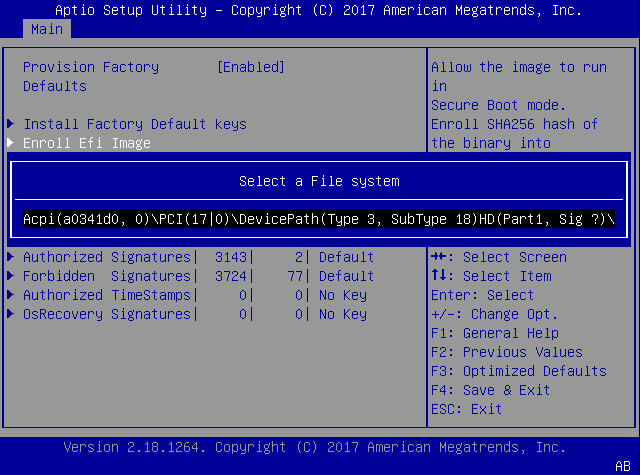Click arrow beside Forbidden Signatures
This screenshot has width=640, height=475.
click(x=11, y=275)
